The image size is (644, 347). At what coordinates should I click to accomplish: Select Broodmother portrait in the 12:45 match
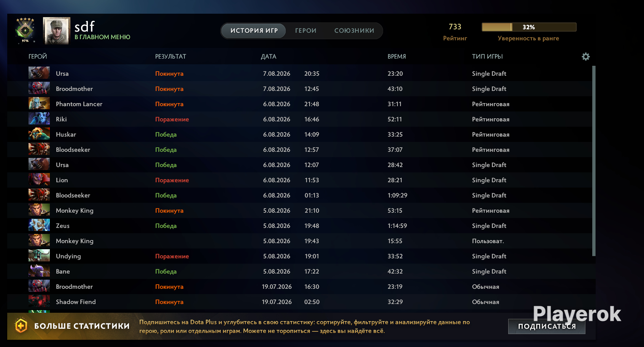click(39, 88)
